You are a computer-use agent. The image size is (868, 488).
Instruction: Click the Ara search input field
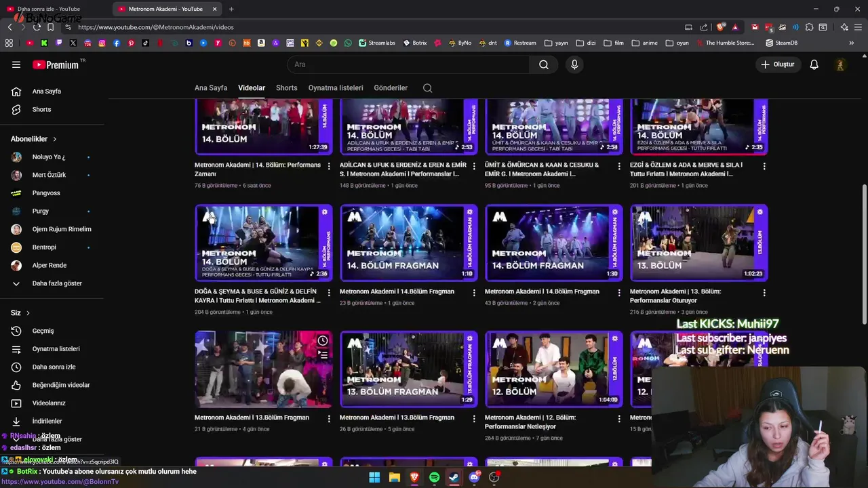[x=408, y=64]
